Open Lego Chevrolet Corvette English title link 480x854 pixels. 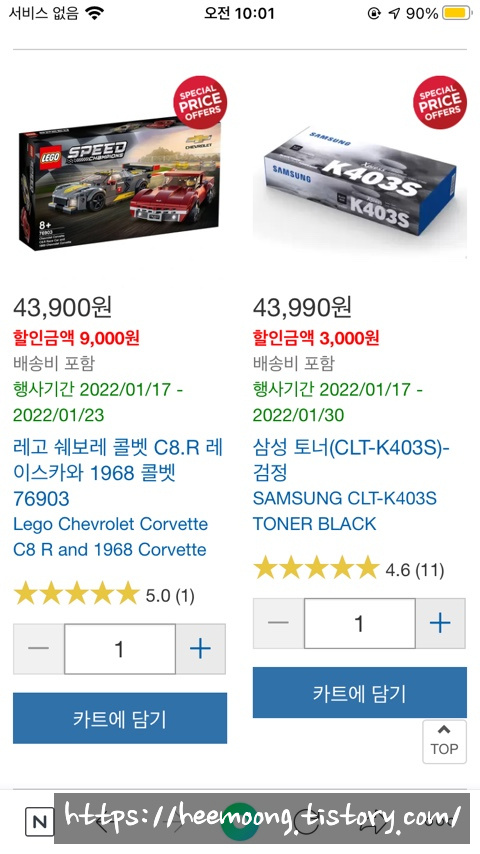111,536
